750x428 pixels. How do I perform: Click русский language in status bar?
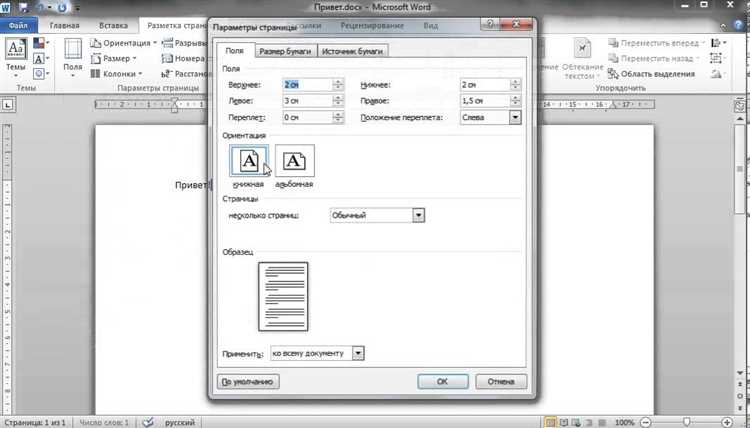pyautogui.click(x=180, y=423)
